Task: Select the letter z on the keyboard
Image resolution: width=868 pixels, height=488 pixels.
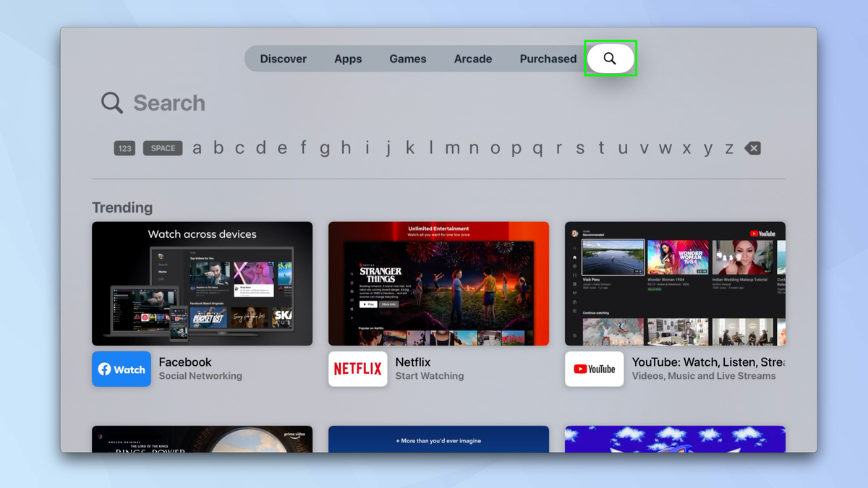Action: [728, 147]
